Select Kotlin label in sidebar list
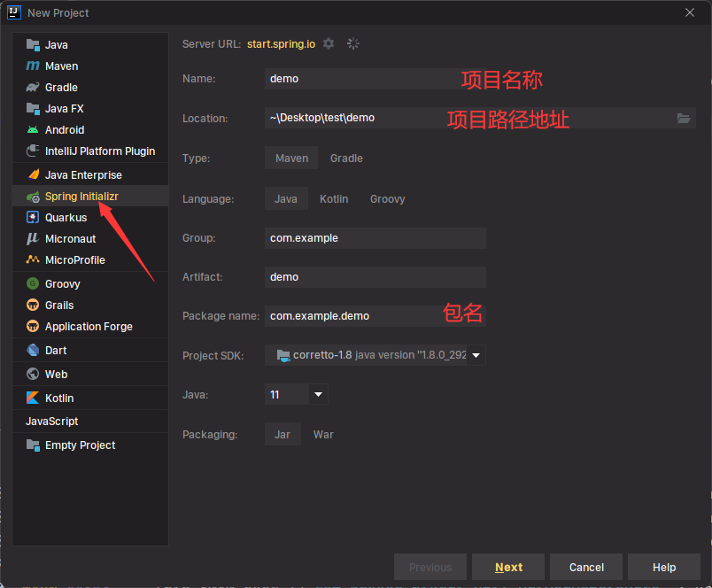 tap(59, 398)
